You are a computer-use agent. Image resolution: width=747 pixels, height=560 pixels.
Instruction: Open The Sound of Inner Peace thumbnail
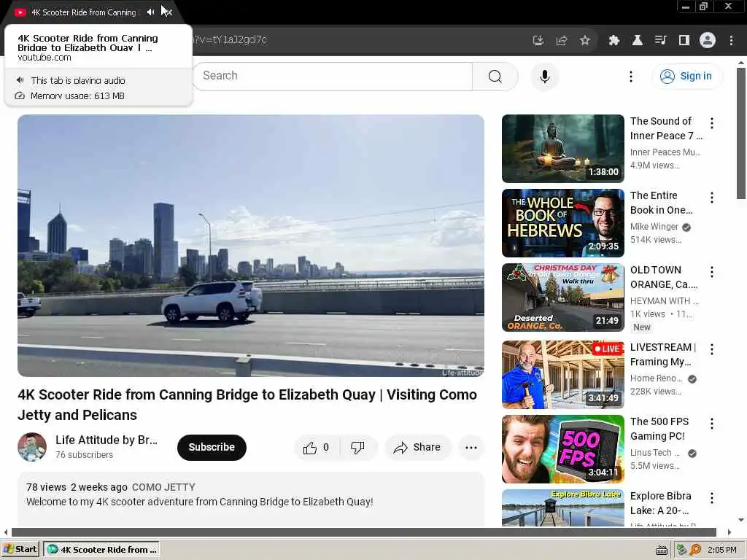[562, 149]
